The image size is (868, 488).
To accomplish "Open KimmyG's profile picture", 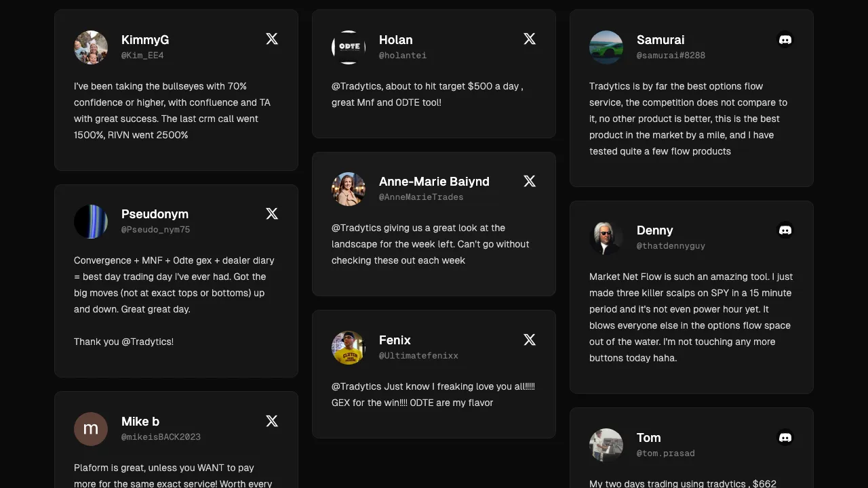I will click(x=91, y=47).
